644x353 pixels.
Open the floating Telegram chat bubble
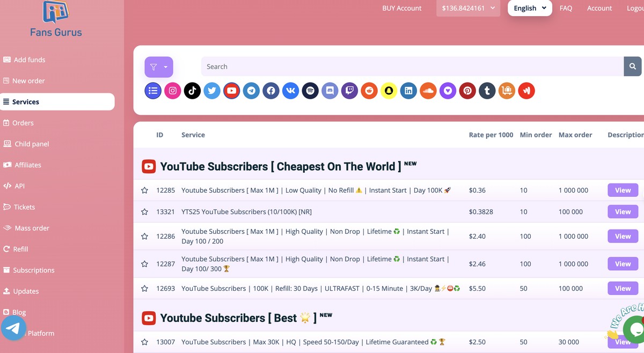pos(14,328)
